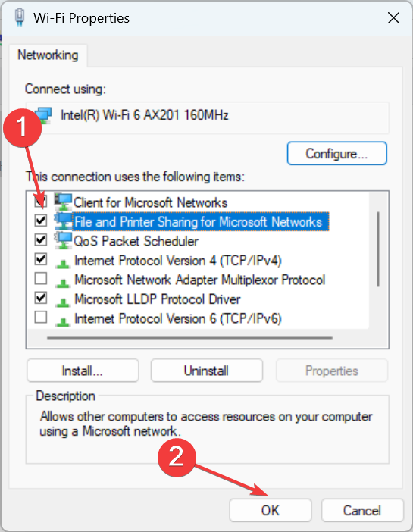Click the Network Adapter Multiplexor Protocol icon
The height and width of the screenshot is (532, 413).
click(x=63, y=283)
